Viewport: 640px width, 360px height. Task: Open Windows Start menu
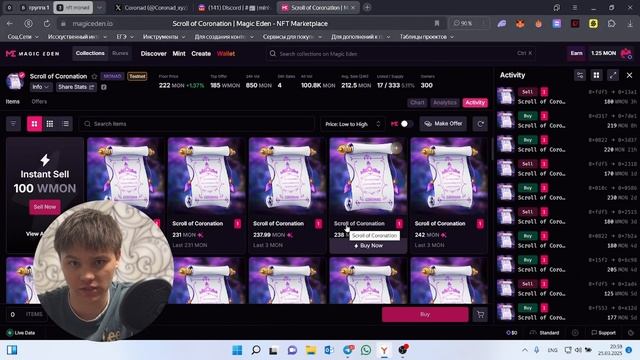tap(237, 350)
